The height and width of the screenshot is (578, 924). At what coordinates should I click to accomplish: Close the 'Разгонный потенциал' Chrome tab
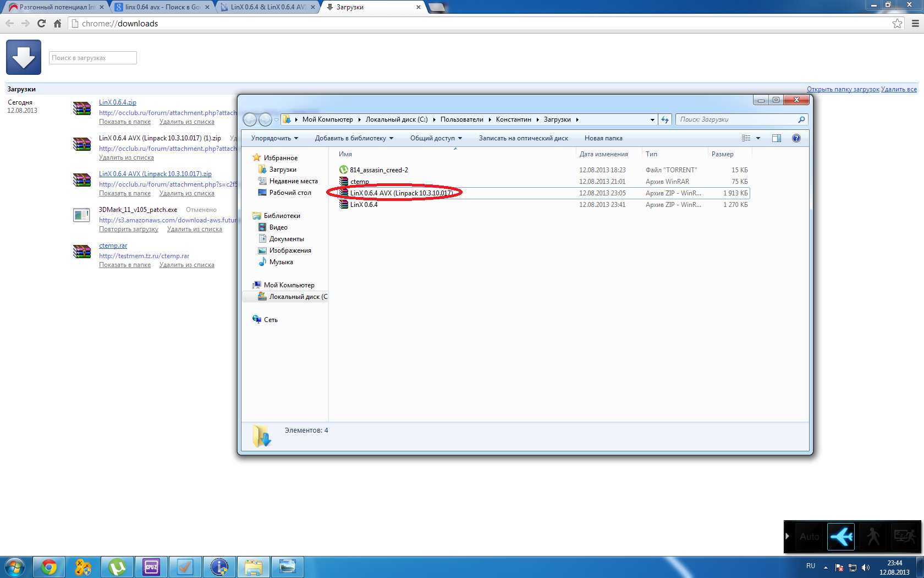click(x=101, y=7)
